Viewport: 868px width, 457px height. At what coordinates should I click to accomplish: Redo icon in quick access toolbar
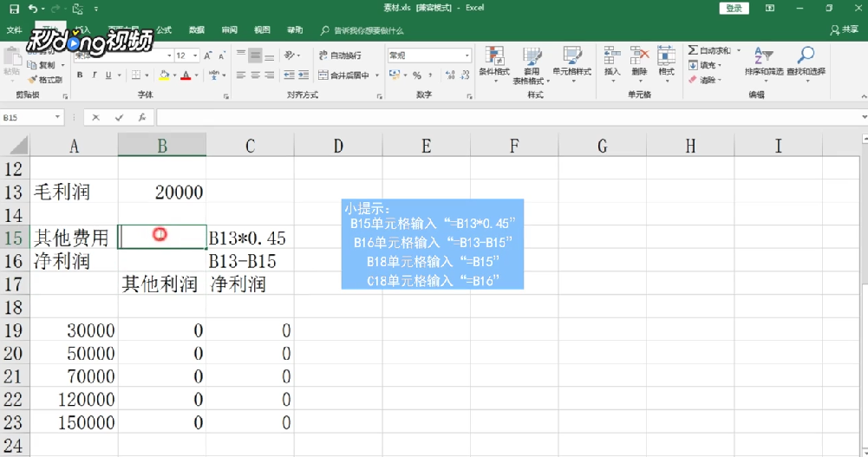(x=55, y=9)
